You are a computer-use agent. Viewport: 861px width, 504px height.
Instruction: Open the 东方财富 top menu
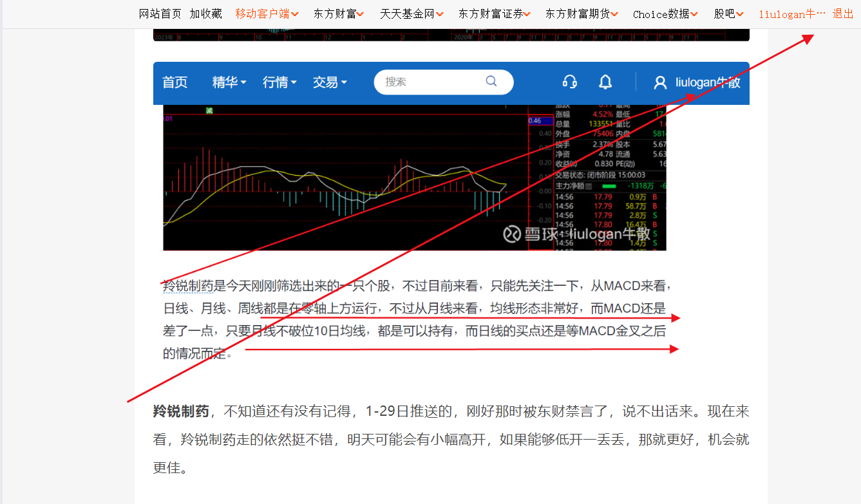tap(339, 14)
